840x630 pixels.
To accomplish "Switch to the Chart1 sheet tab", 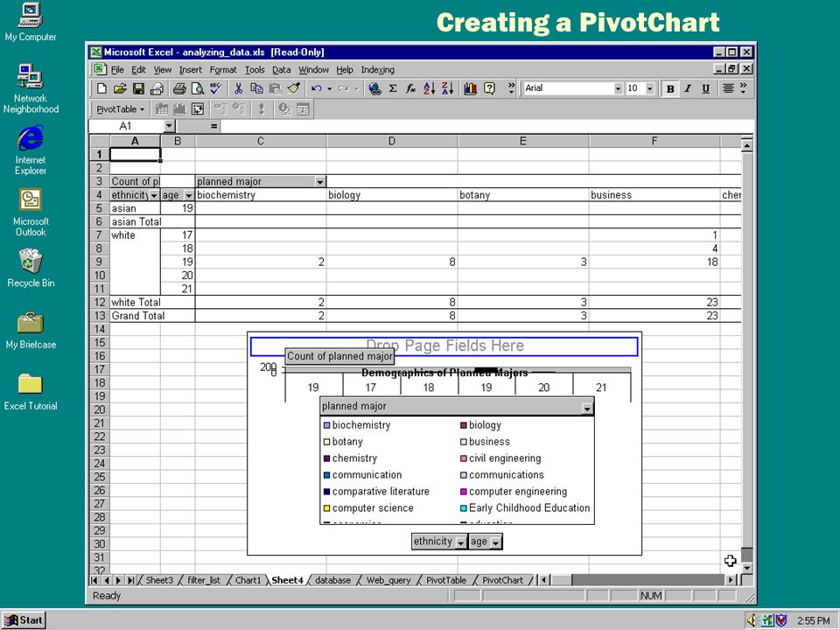I will point(248,580).
